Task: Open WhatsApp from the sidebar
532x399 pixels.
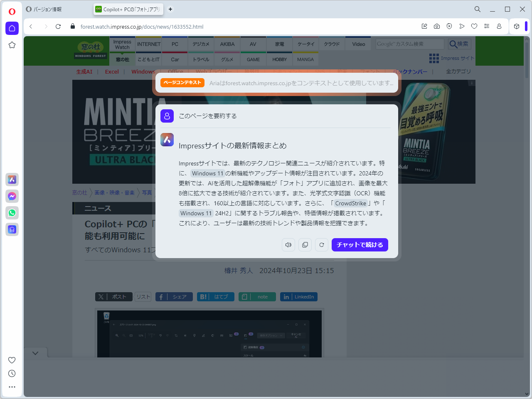Action: pos(12,213)
